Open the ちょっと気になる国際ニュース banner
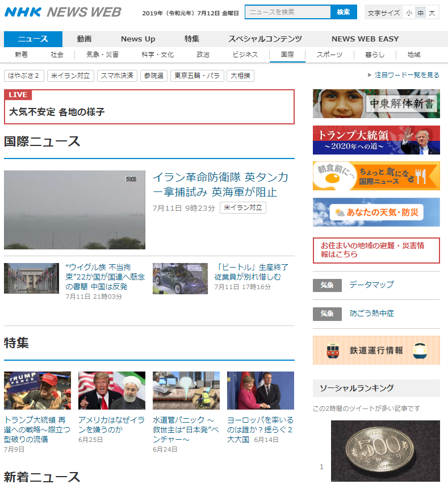Image resolution: width=448 pixels, height=484 pixels. coord(376,176)
